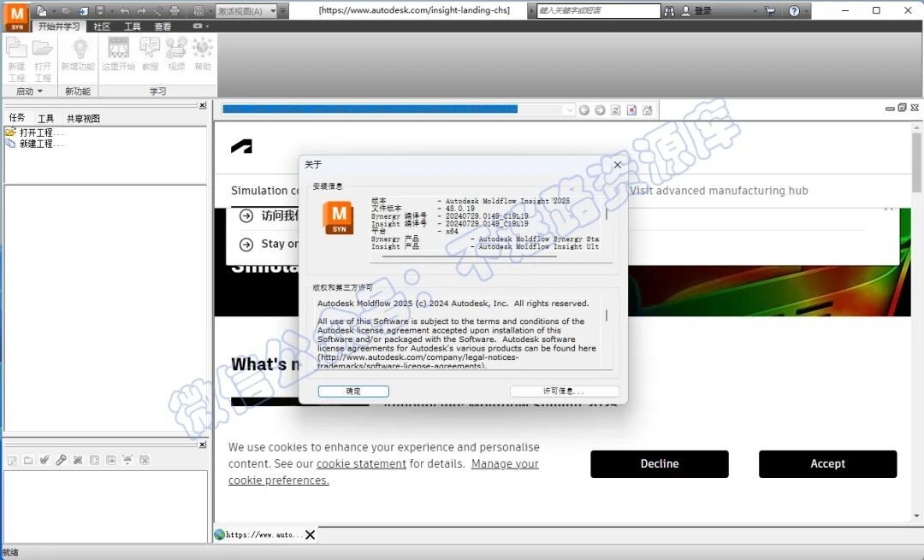Viewport: 924px width, 560px height.
Task: Switch to the 开始并学习 ribbon tab
Action: tap(59, 27)
